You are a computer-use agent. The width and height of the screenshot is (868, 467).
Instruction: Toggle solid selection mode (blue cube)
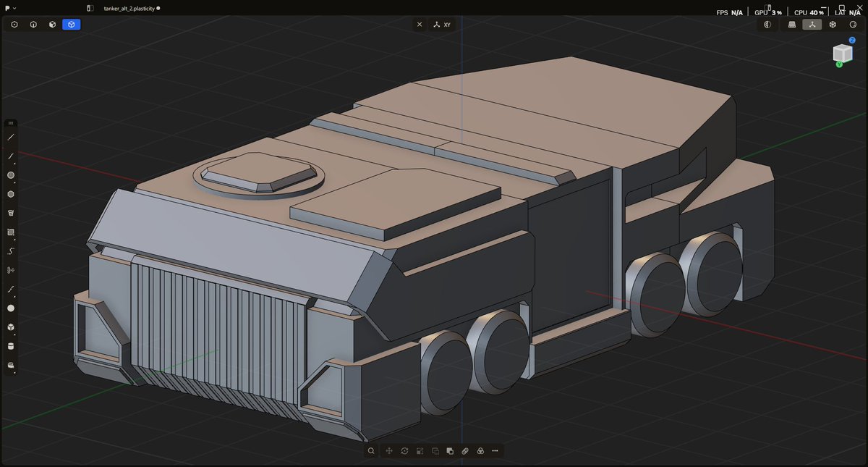click(x=72, y=24)
